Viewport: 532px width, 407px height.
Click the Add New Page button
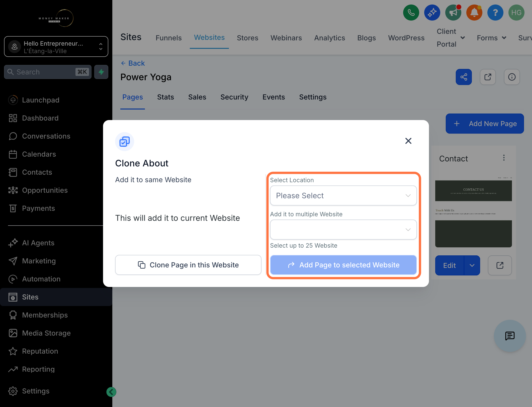[x=485, y=124]
